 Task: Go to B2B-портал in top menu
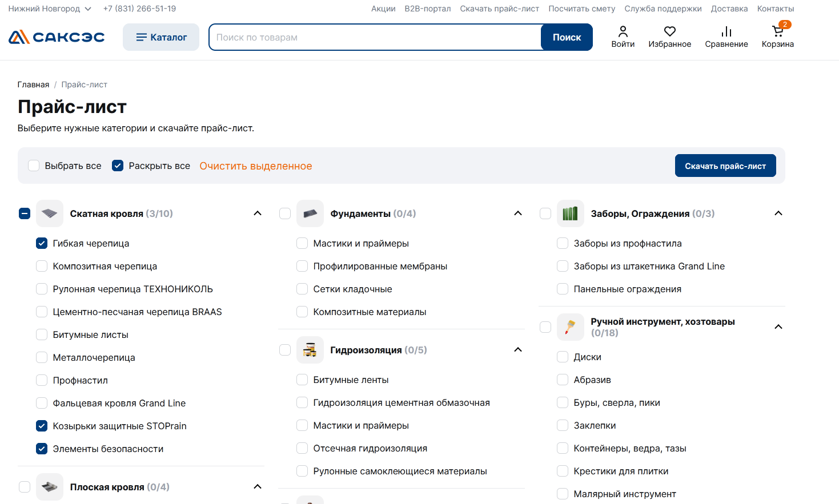point(427,9)
